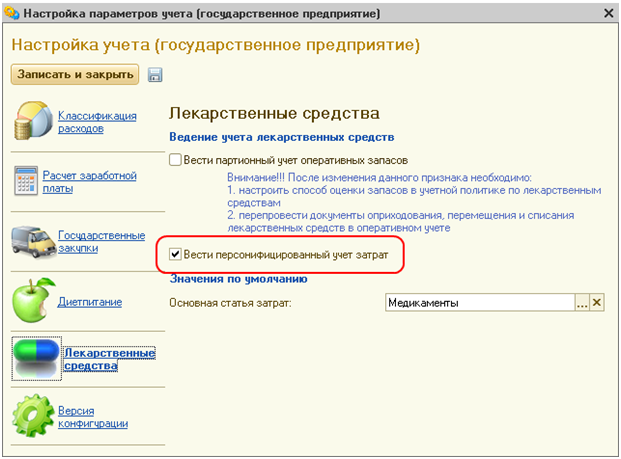Select "Диетпитание" in the sidebar
This screenshot has height=459, width=621.
pyautogui.click(x=89, y=300)
